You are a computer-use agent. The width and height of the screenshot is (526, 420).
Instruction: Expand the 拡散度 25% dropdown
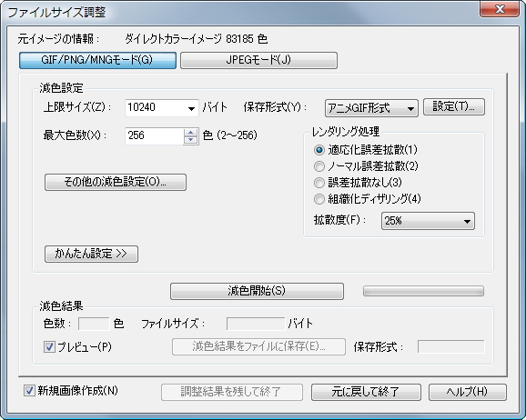(428, 221)
